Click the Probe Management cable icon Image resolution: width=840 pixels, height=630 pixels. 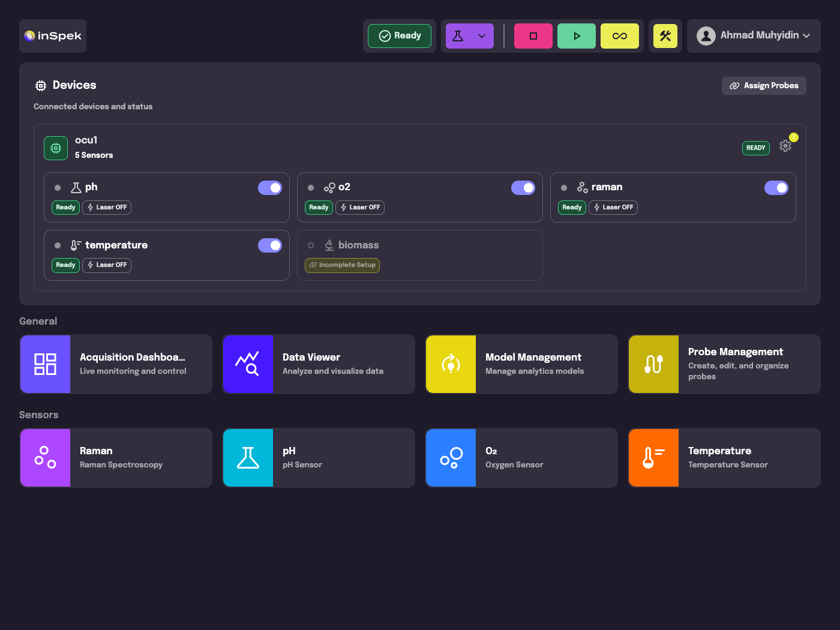click(x=653, y=364)
